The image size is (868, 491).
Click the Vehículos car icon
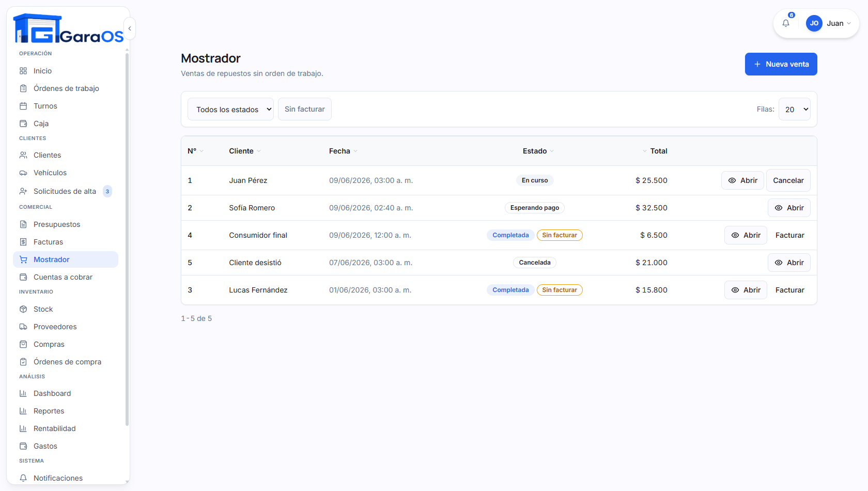coord(23,173)
